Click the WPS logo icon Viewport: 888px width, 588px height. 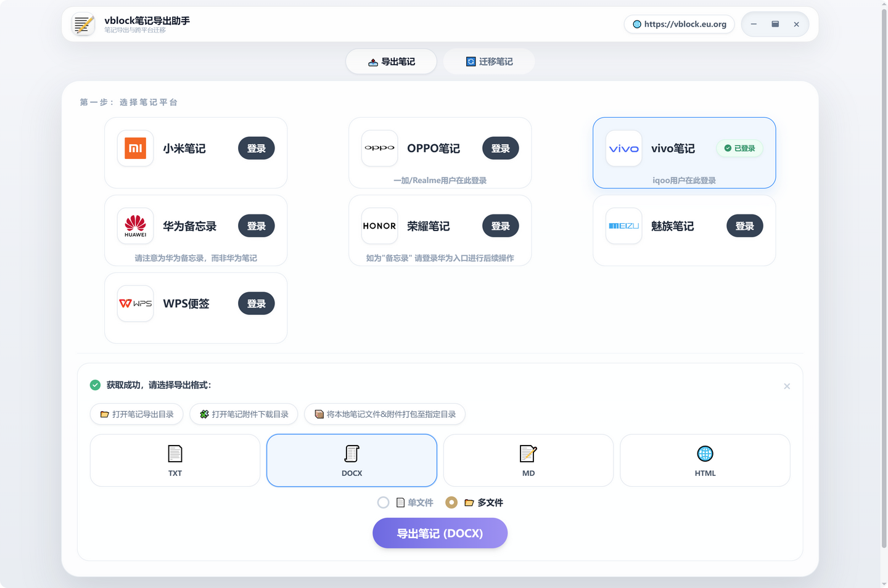136,303
